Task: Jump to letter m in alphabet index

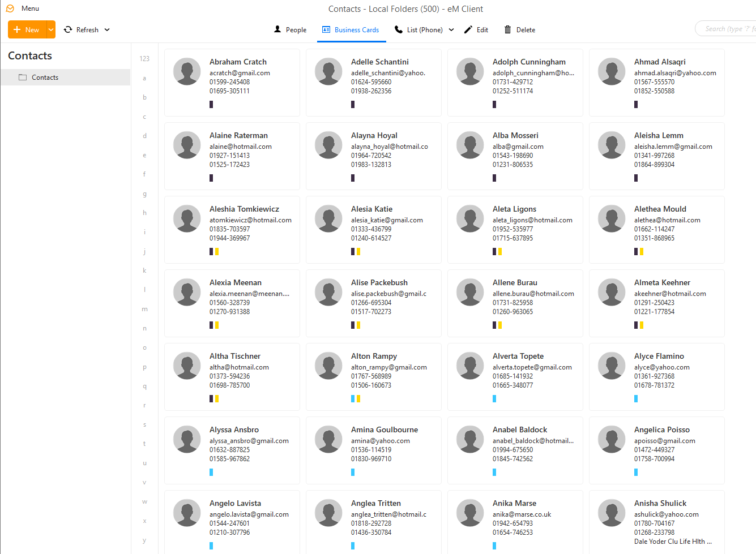Action: pos(144,309)
